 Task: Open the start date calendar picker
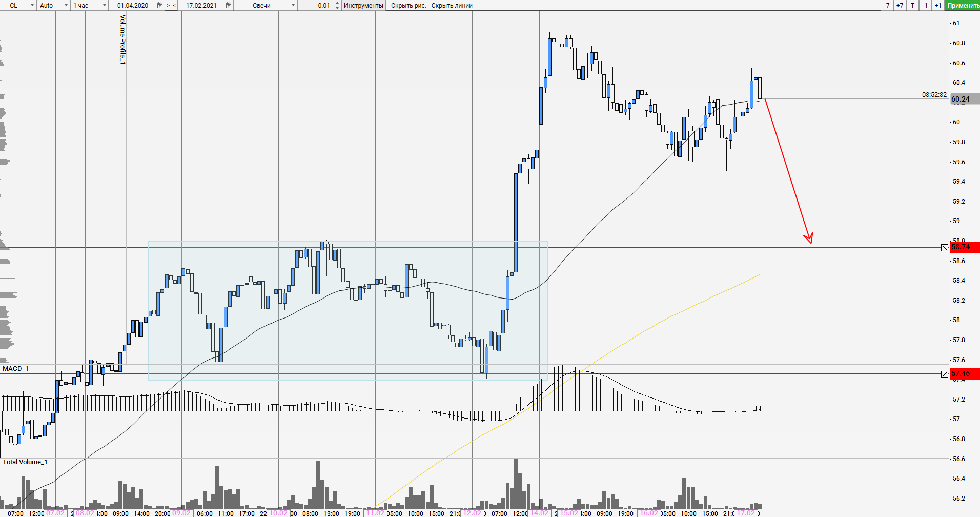point(160,5)
